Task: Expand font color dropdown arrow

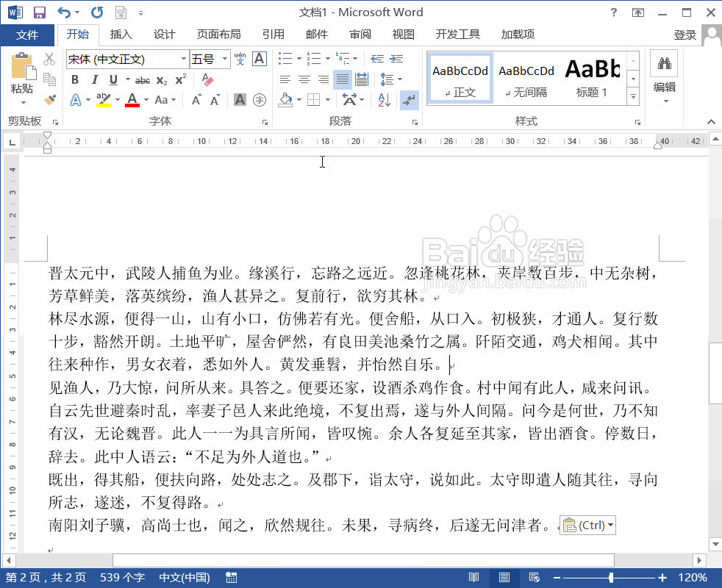Action: tap(146, 100)
